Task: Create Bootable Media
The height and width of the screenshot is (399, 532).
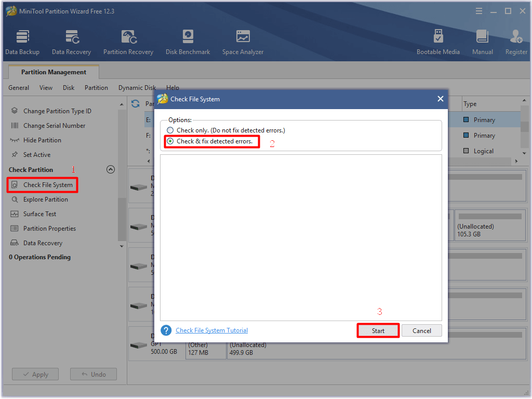Action: point(438,43)
